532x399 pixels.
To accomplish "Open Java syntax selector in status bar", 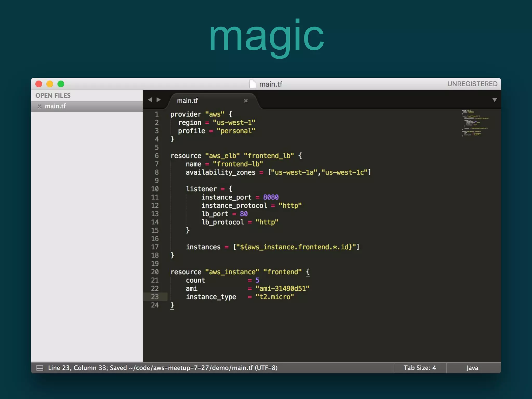I will (x=472, y=368).
